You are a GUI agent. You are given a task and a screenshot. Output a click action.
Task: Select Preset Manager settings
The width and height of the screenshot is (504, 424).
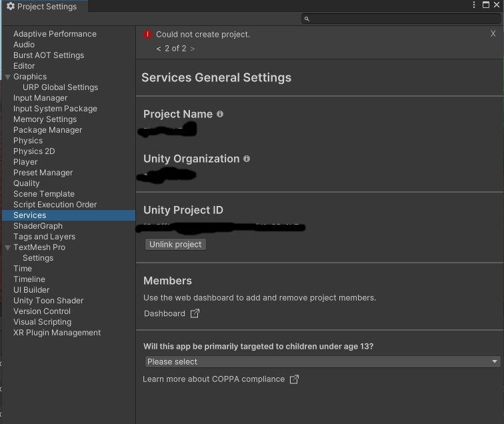[x=43, y=173]
